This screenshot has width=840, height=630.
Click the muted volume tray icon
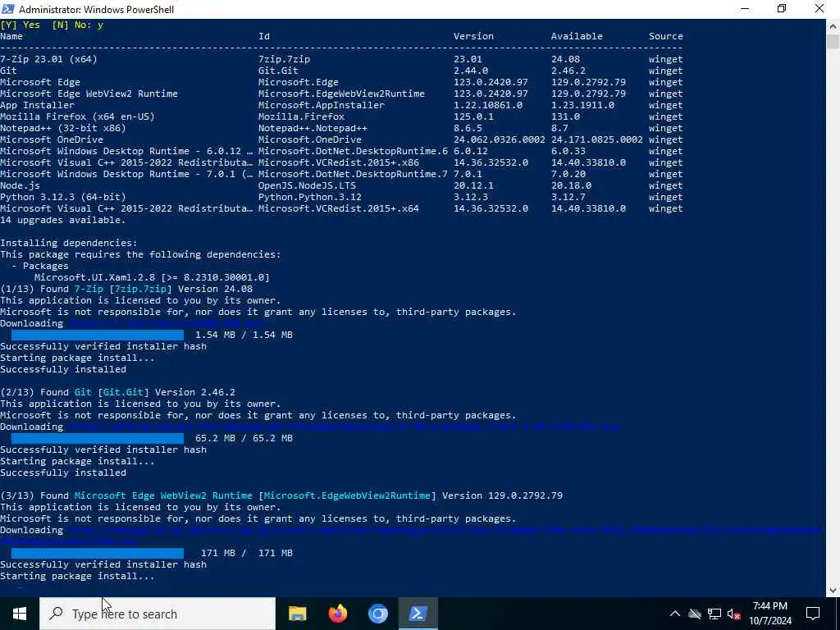click(734, 614)
